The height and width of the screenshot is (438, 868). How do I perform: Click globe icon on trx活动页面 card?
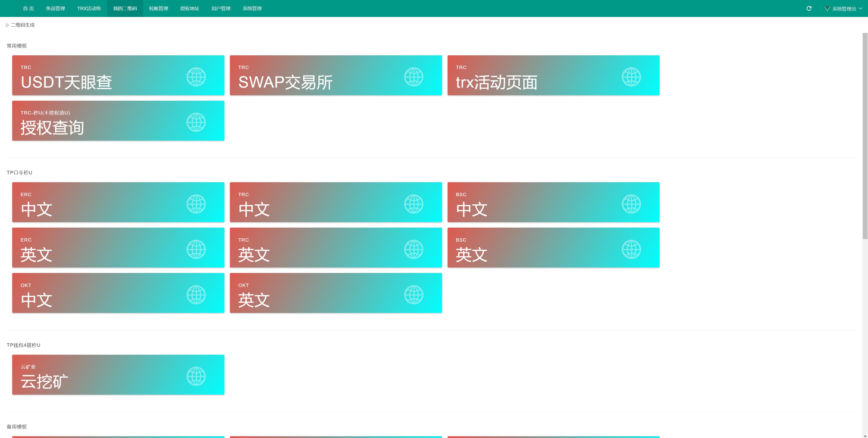(x=631, y=77)
